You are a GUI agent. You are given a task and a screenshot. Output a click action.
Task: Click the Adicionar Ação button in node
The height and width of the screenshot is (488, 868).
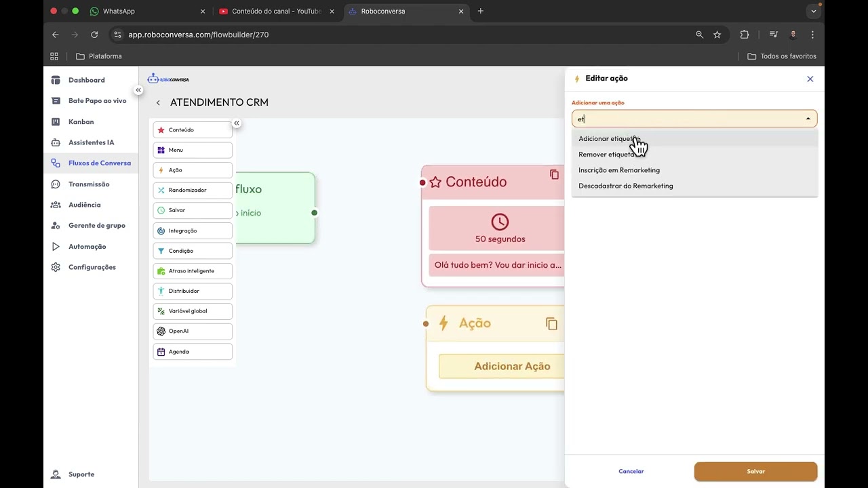coord(502,366)
